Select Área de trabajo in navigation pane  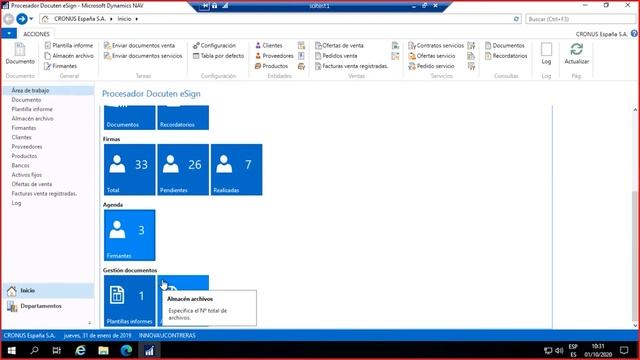click(x=48, y=90)
